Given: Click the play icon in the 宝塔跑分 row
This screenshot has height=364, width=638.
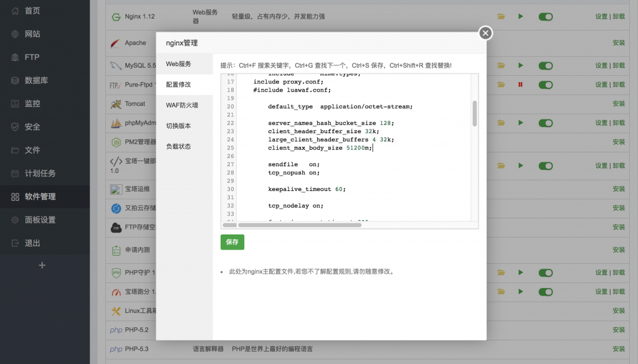Looking at the screenshot, I should click(x=520, y=291).
